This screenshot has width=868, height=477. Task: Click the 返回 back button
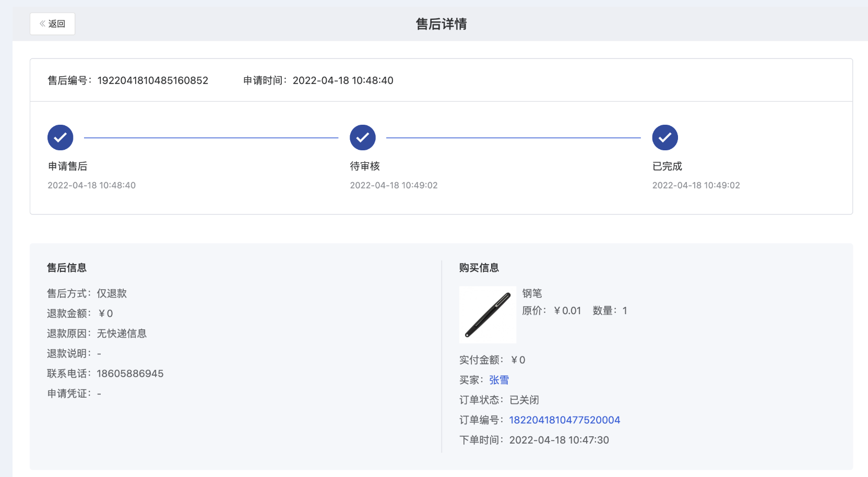[52, 24]
